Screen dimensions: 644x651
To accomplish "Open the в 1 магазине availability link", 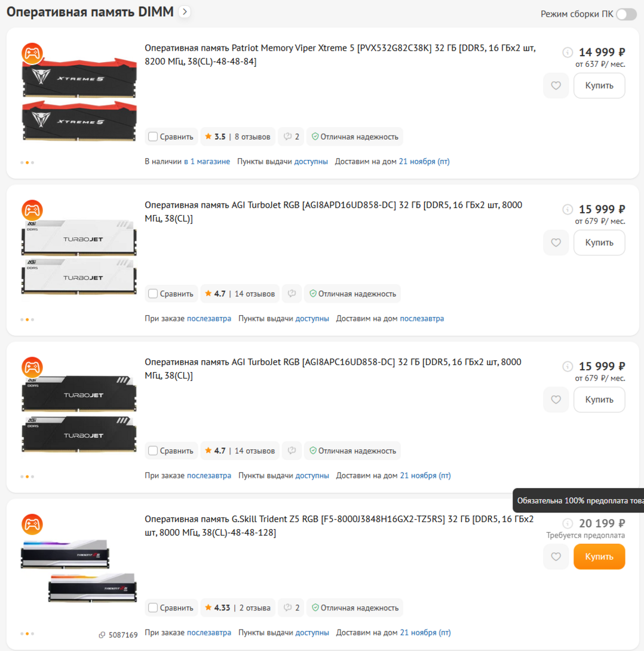I will click(207, 161).
